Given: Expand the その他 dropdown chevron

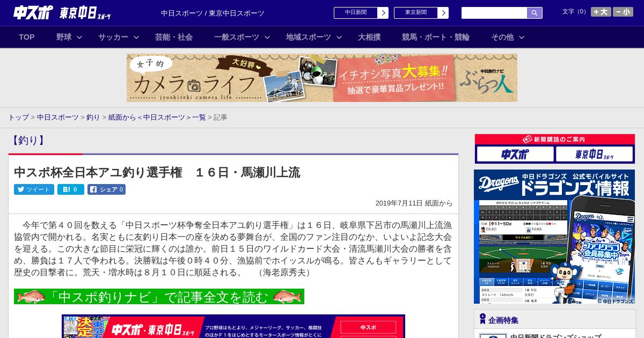Looking at the screenshot, I should coord(522,38).
